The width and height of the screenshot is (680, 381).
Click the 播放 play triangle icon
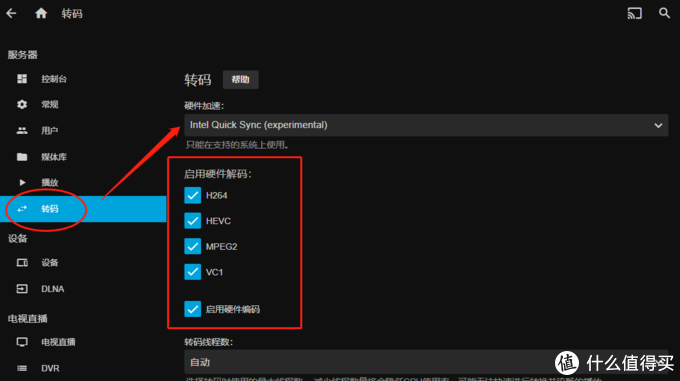[x=22, y=182]
